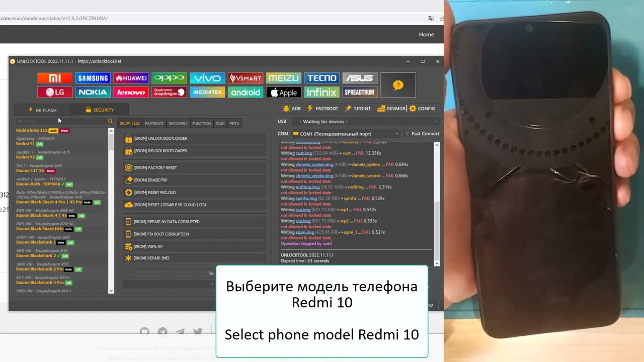The width and height of the screenshot is (644, 362).
Task: Switch to the MI FLASH tab
Action: click(42, 110)
